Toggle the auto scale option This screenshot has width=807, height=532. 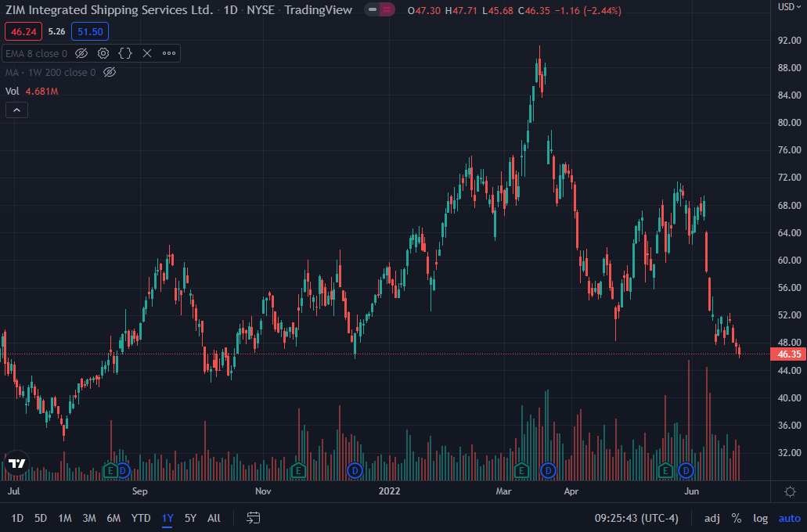click(790, 518)
